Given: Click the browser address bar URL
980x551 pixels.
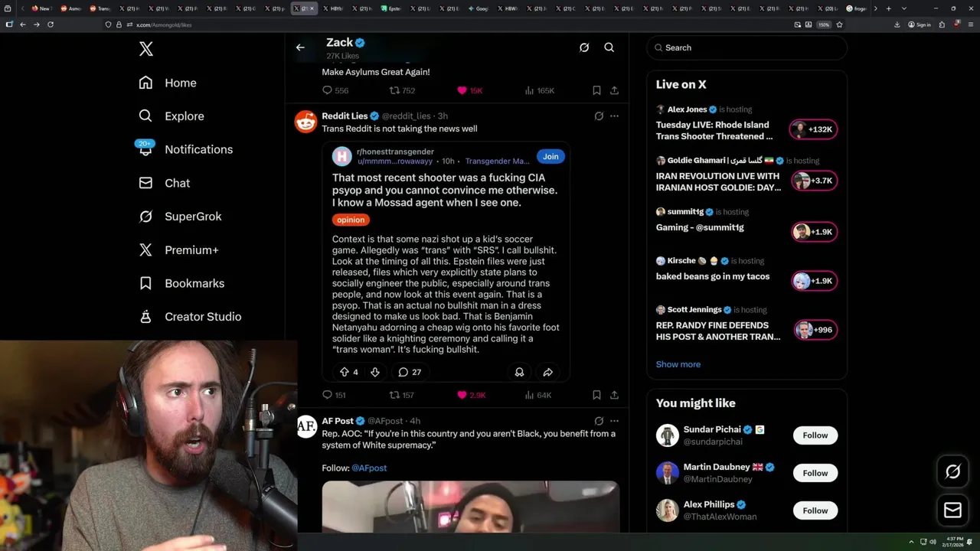Looking at the screenshot, I should click(x=164, y=24).
